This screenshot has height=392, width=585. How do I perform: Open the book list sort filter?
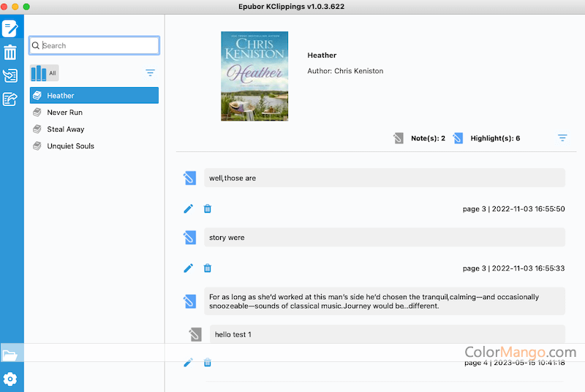pos(150,73)
